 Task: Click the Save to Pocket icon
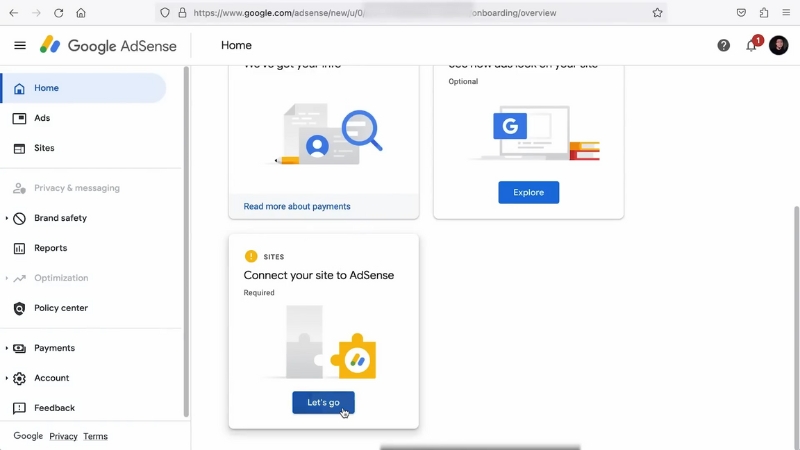(741, 13)
